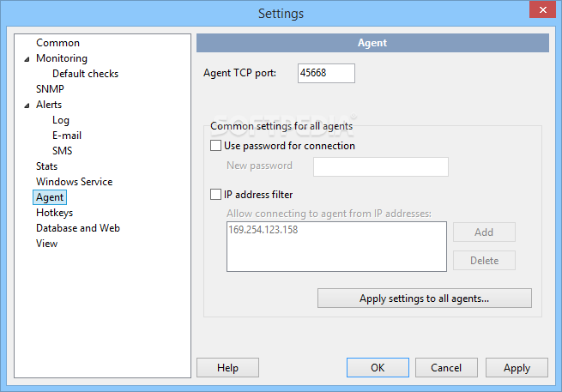Click Apply settings to all agents button
Viewport: 562px width, 392px height.
click(425, 299)
